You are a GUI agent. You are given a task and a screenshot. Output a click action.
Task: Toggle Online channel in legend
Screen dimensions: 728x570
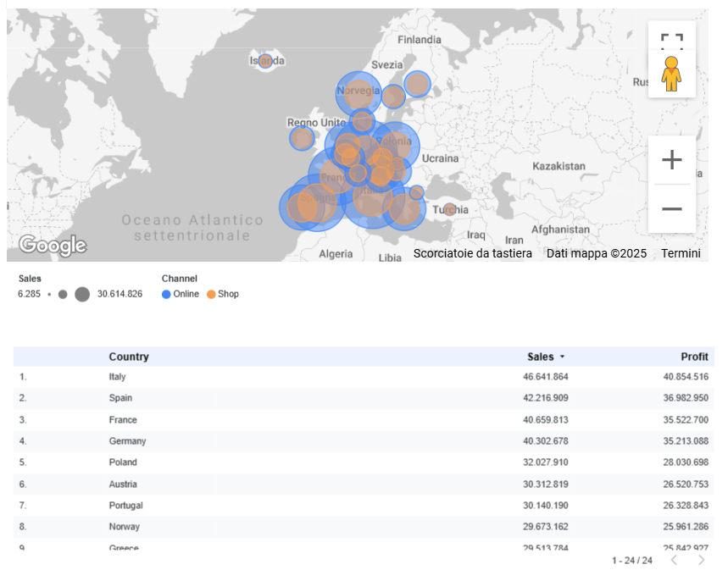(186, 294)
